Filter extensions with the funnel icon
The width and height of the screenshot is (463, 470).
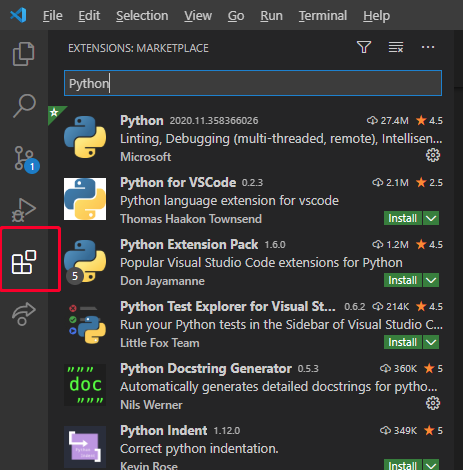coord(364,47)
